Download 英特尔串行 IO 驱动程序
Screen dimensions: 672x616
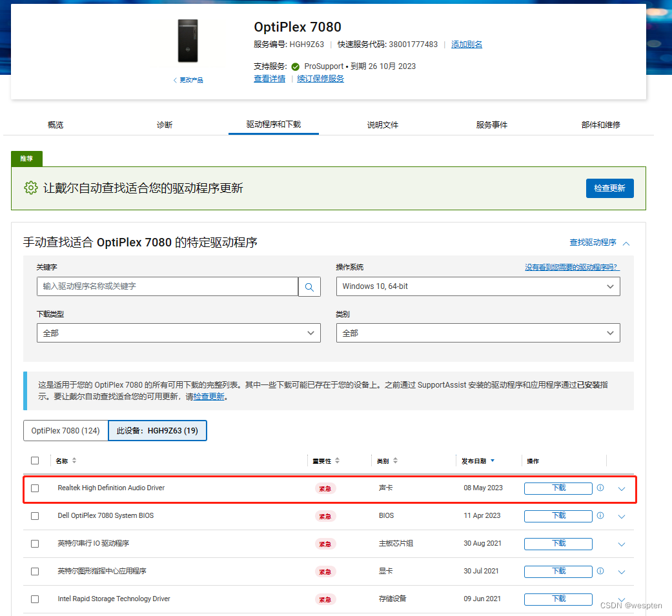(x=558, y=544)
